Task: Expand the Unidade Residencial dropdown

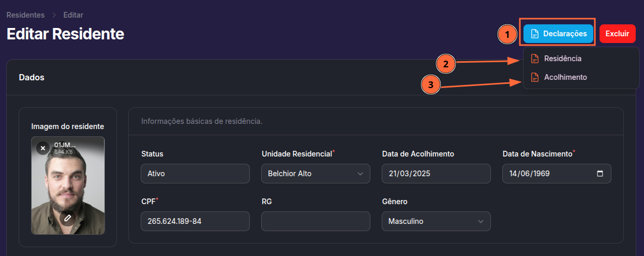Action: tap(316, 174)
